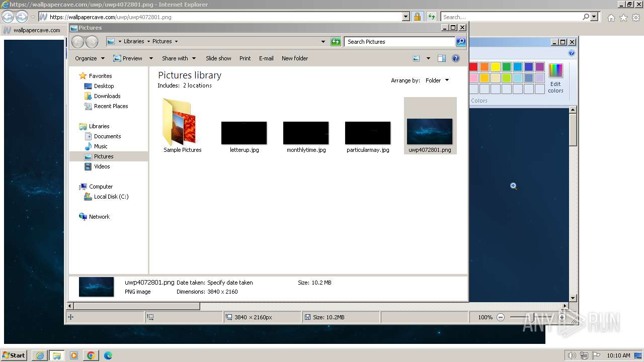The image size is (644, 362).
Task: Click the Back arrow in Pictures Explorer
Action: click(x=77, y=42)
